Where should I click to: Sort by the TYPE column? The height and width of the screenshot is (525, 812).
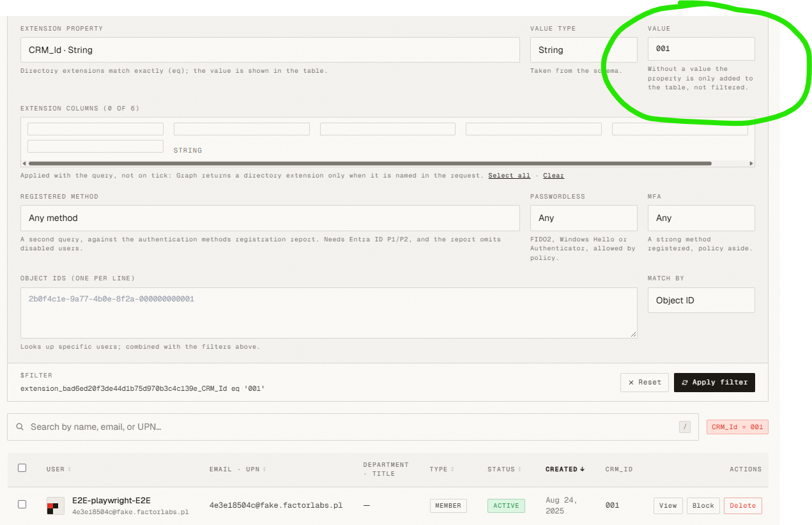441,469
